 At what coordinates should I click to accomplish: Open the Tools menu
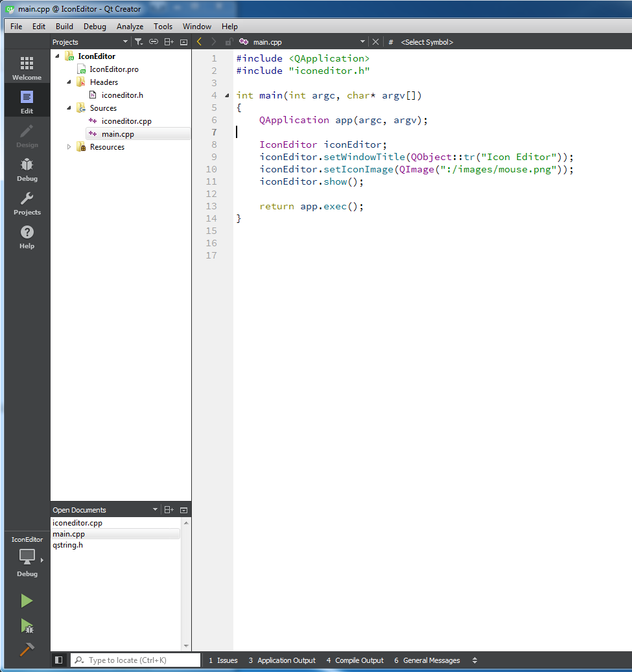(163, 26)
